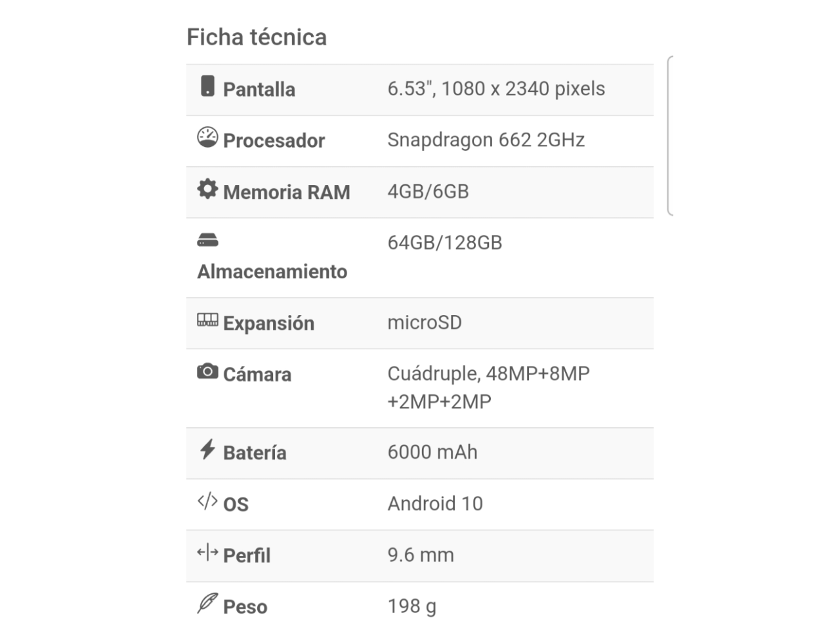Click the memory card icon beside Expansión
This screenshot has width=840, height=630.
pos(207,320)
